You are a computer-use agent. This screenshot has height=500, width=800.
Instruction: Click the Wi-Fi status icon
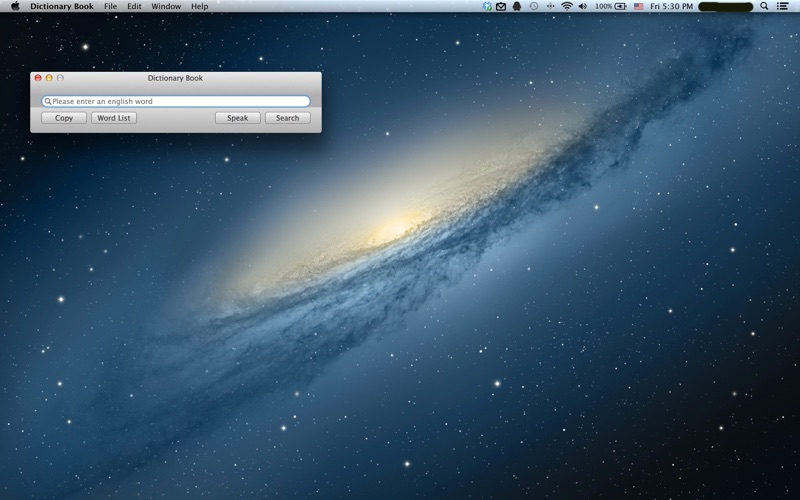coord(566,6)
